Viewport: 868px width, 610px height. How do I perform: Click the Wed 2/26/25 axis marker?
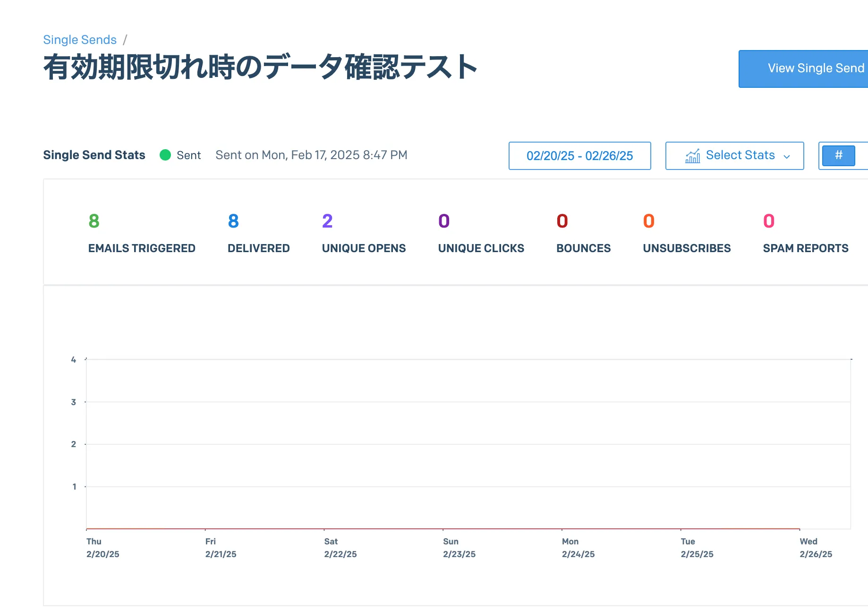pyautogui.click(x=816, y=548)
